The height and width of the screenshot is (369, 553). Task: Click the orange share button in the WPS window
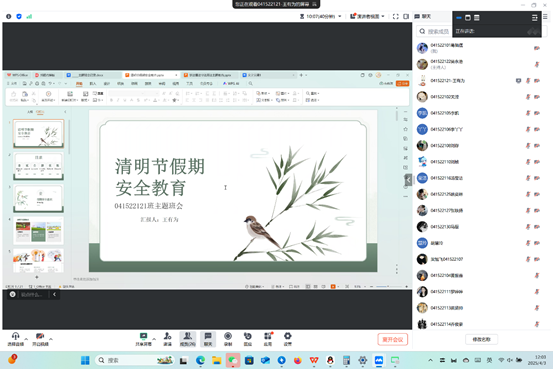click(402, 84)
